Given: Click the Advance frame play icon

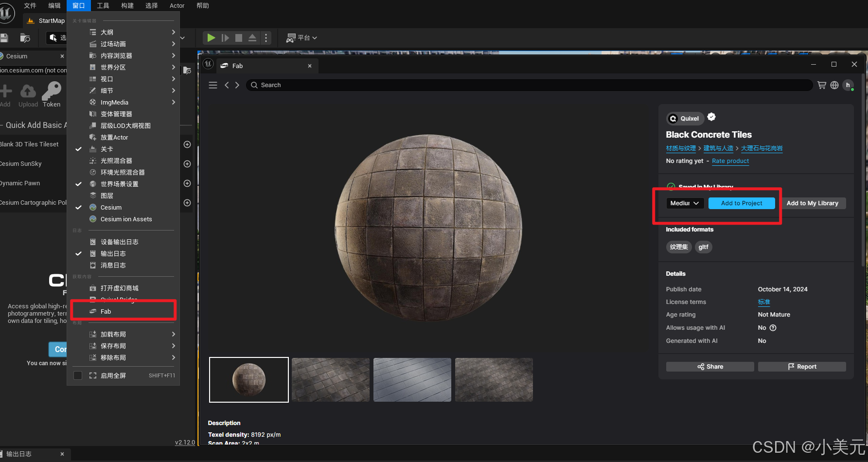Looking at the screenshot, I should pos(225,37).
